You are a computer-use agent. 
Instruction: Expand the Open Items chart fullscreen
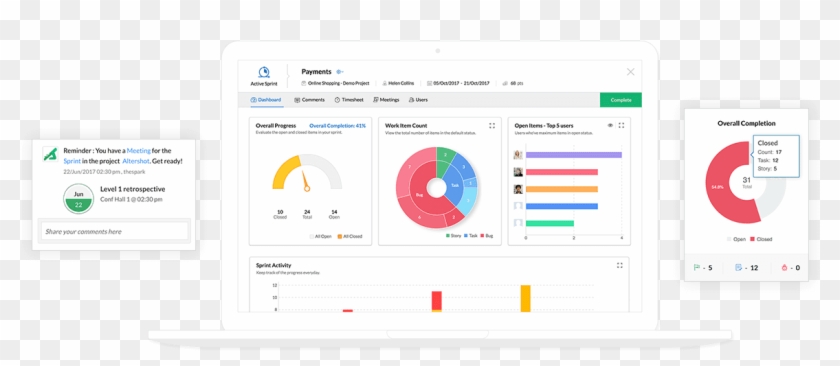pos(621,125)
